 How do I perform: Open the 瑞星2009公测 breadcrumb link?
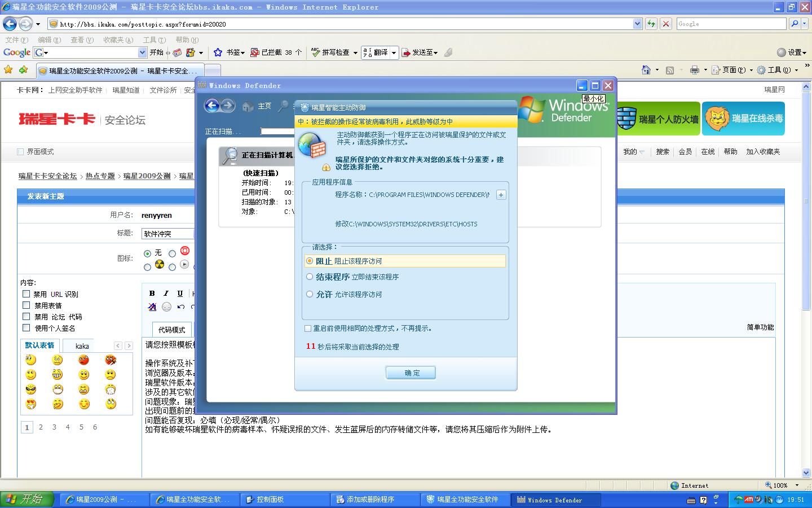147,176
